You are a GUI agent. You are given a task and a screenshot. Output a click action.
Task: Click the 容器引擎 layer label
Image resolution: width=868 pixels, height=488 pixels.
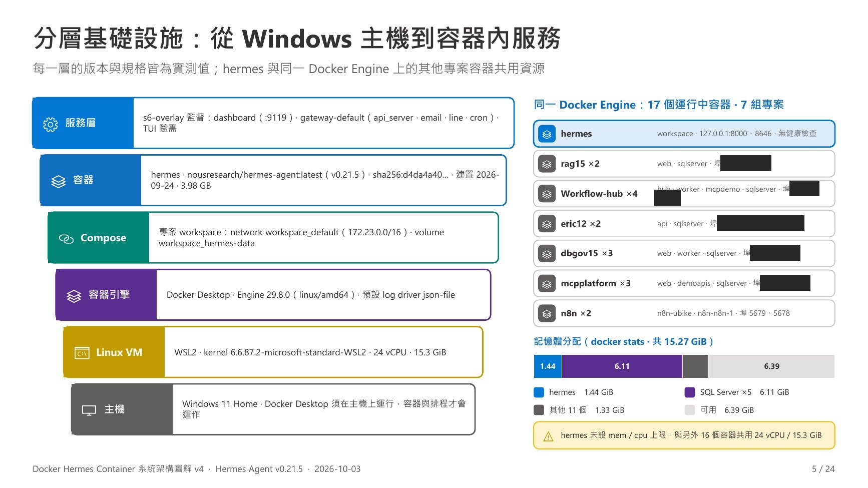[109, 295]
